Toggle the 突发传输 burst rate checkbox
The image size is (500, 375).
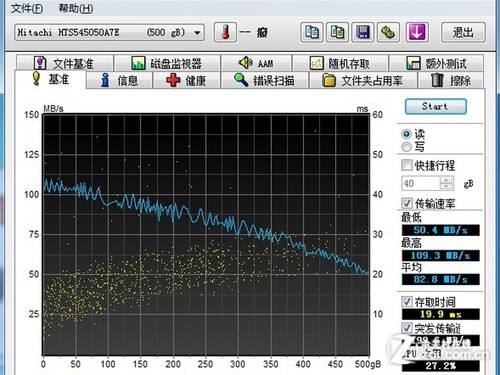(x=407, y=328)
